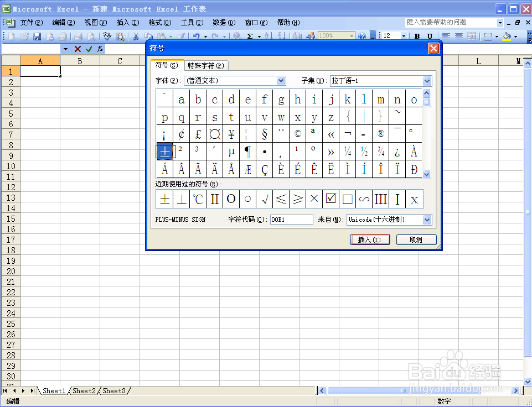Click the Chart Wizard icon
The width and height of the screenshot is (532, 407).
(x=297, y=36)
